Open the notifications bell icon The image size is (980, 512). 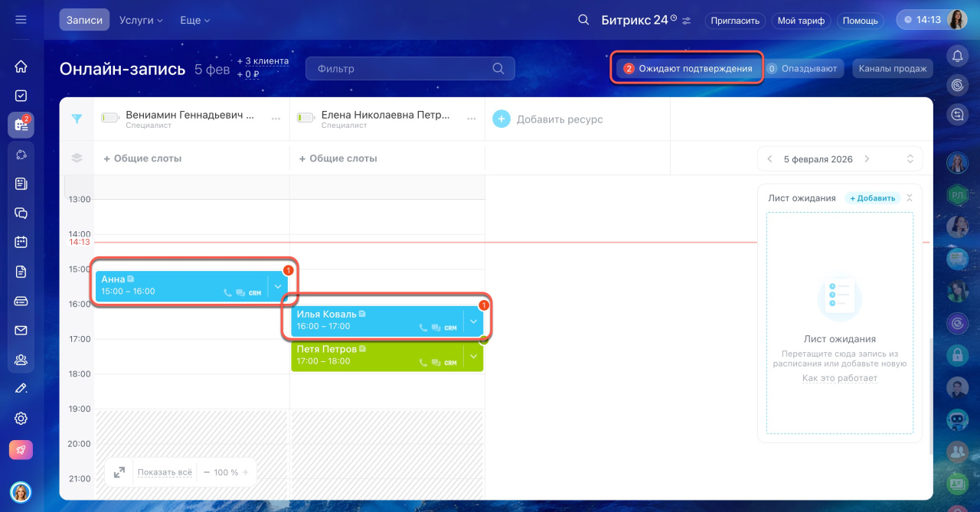pyautogui.click(x=957, y=55)
